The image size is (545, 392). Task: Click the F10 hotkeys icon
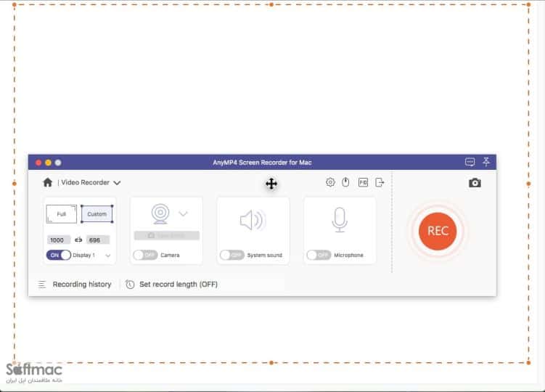pyautogui.click(x=363, y=182)
